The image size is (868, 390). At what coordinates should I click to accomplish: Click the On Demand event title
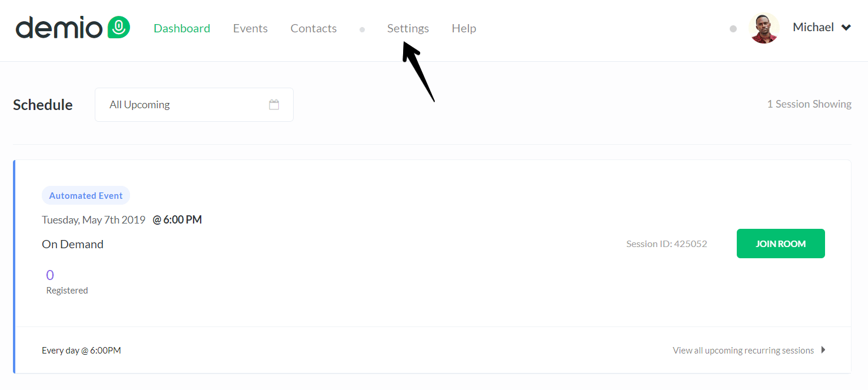[72, 244]
